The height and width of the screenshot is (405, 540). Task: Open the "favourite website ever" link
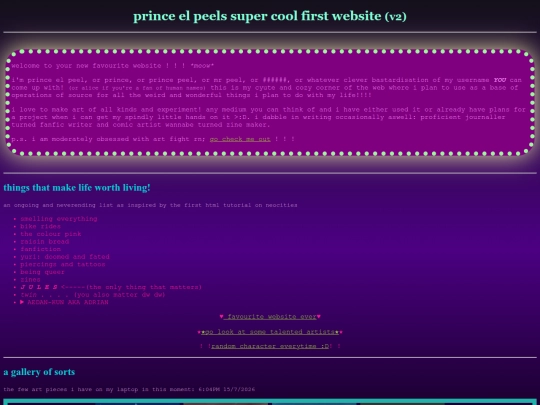point(270,316)
